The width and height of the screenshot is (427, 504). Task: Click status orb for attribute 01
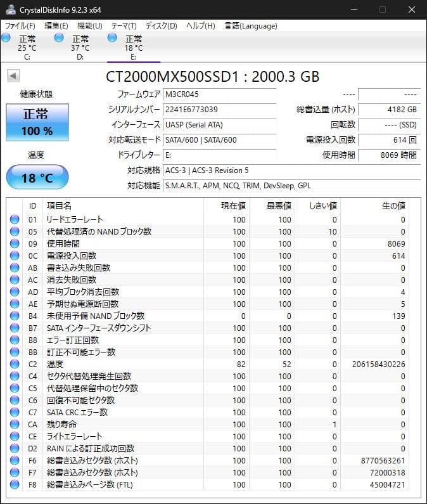(15, 219)
